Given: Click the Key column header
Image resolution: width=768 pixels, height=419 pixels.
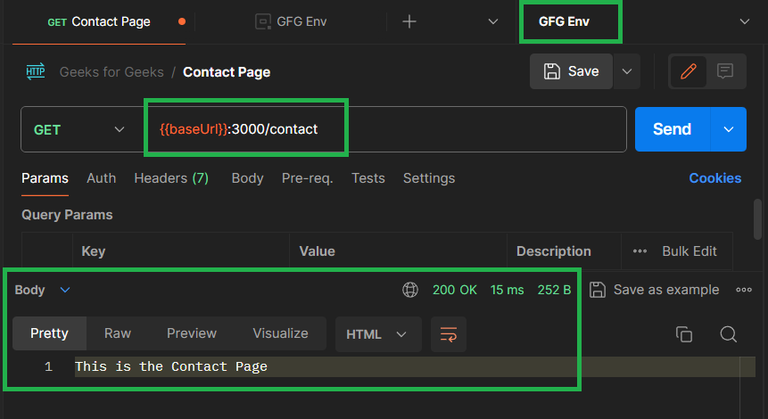Looking at the screenshot, I should tap(93, 251).
